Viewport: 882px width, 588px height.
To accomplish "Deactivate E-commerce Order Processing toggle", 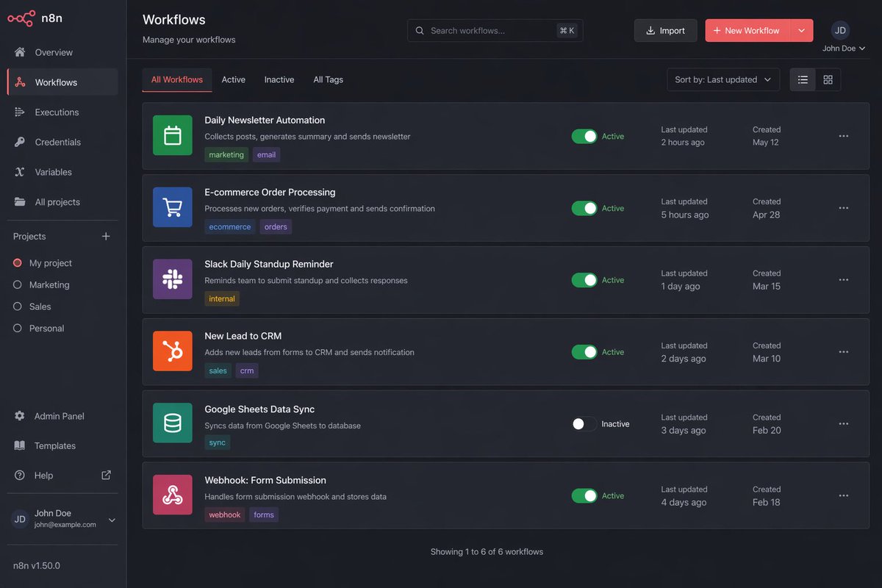I will 584,208.
